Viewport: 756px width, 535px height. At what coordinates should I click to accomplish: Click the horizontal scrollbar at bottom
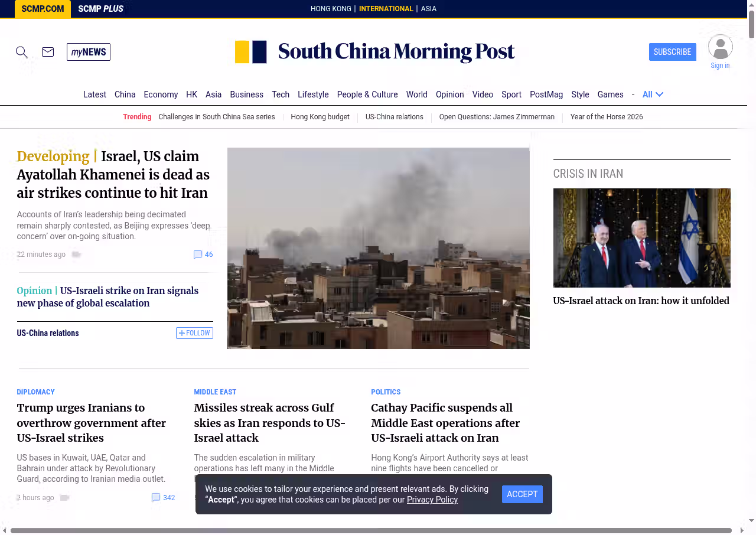coord(371,530)
